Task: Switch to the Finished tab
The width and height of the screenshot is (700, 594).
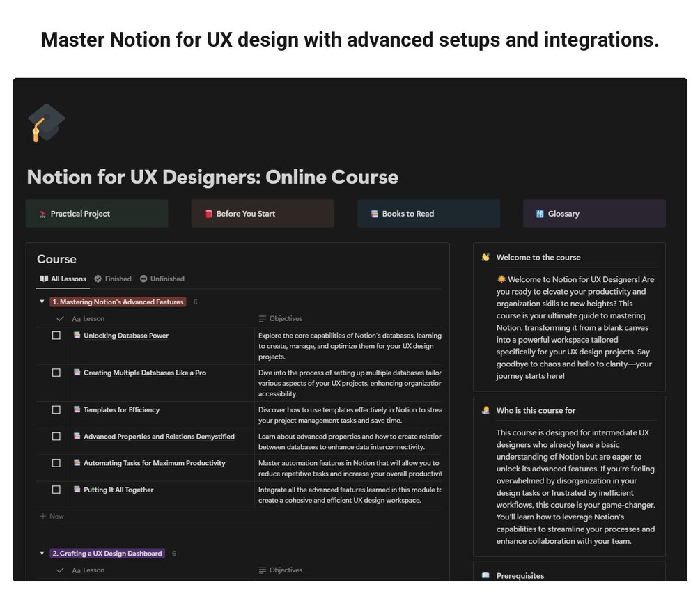Action: [x=113, y=279]
